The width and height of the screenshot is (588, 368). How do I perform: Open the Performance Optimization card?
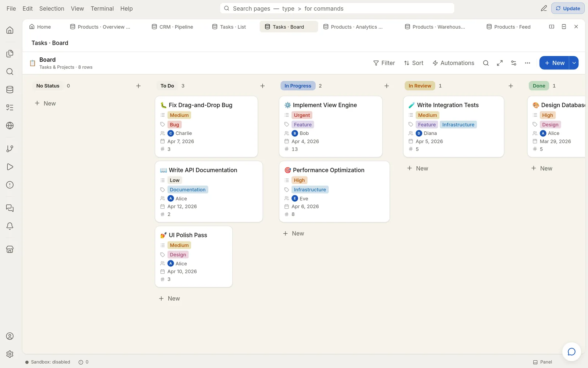point(334,192)
